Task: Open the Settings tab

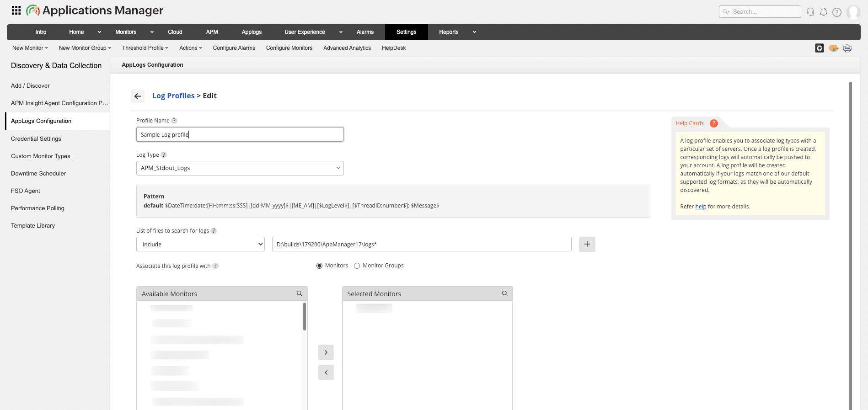Action: pos(407,32)
